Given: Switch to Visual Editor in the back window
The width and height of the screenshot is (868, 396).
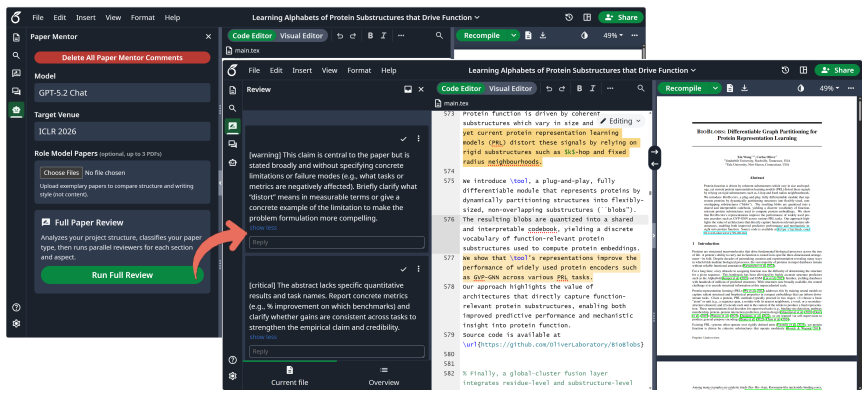Looking at the screenshot, I should pyautogui.click(x=301, y=35).
